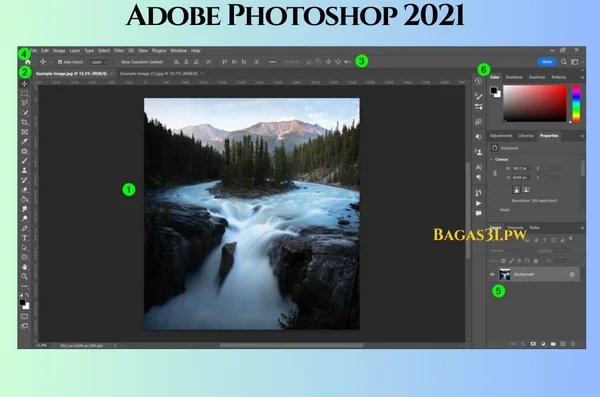Switch to the Example Image (1).jpg document tab
This screenshot has height=397, width=600.
point(159,74)
